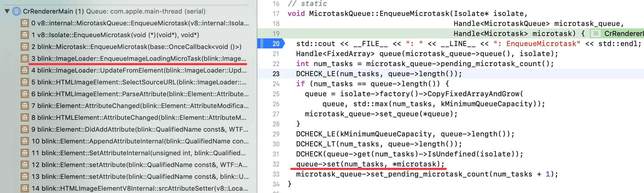Screen dimensions: 644x193
Task: Click 'microtask_queue->set_queue(*queue);' on line 27
Action: coord(381,114)
